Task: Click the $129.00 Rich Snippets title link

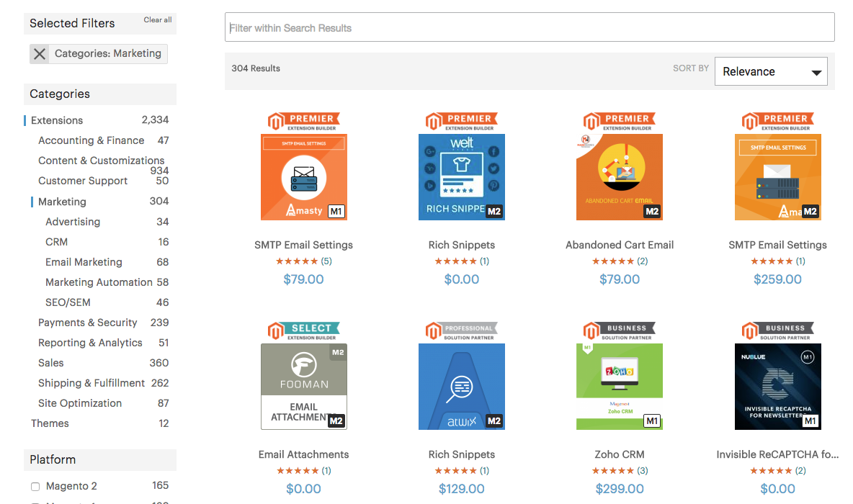Action: (461, 454)
